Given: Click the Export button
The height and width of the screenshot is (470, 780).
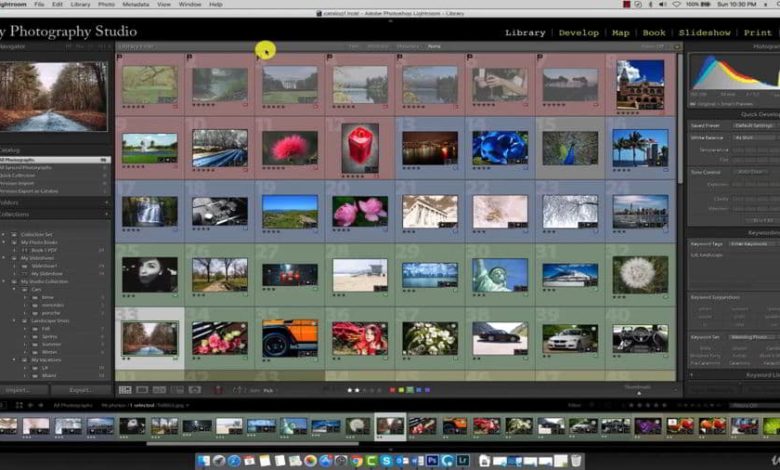Looking at the screenshot, I should (81, 390).
